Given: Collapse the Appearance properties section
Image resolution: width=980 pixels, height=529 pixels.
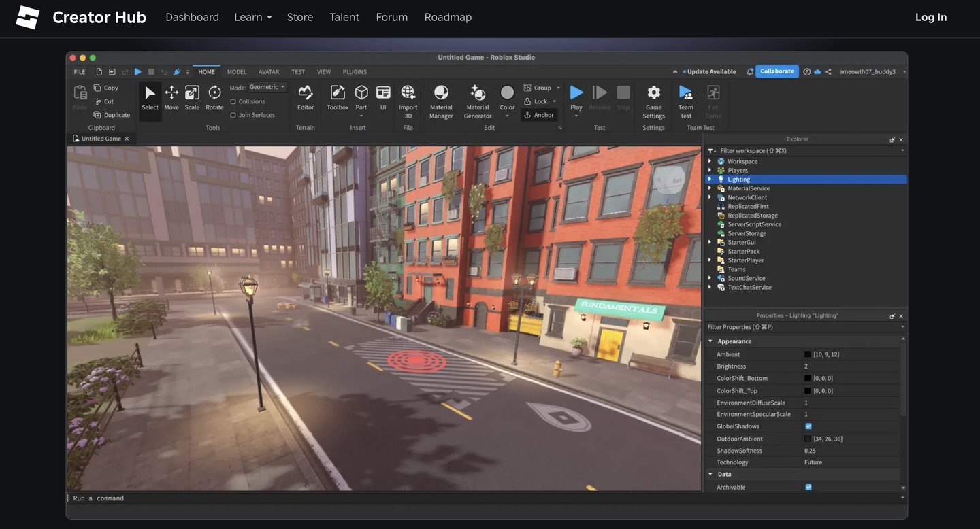Looking at the screenshot, I should [710, 341].
